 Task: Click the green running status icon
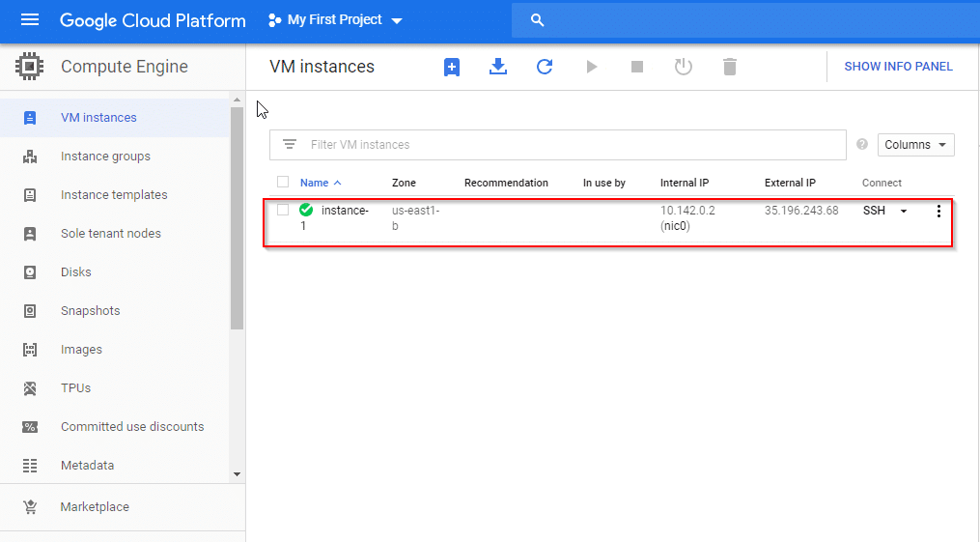click(306, 210)
